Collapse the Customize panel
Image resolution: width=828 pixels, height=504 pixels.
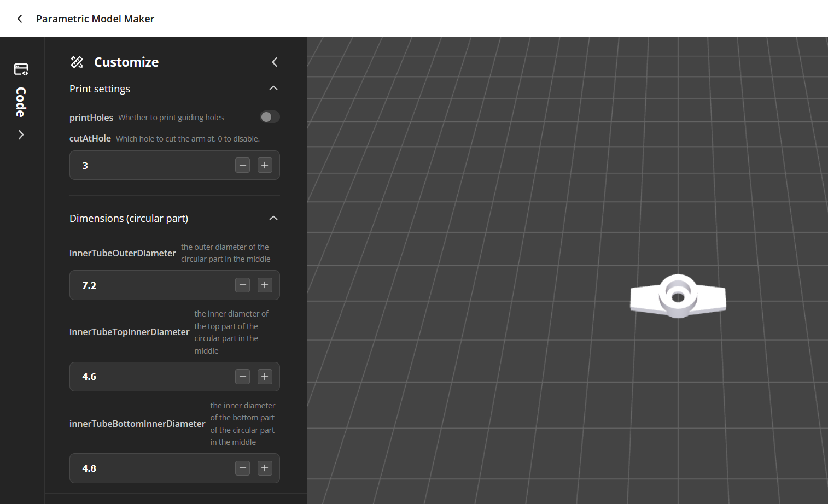[x=275, y=62]
